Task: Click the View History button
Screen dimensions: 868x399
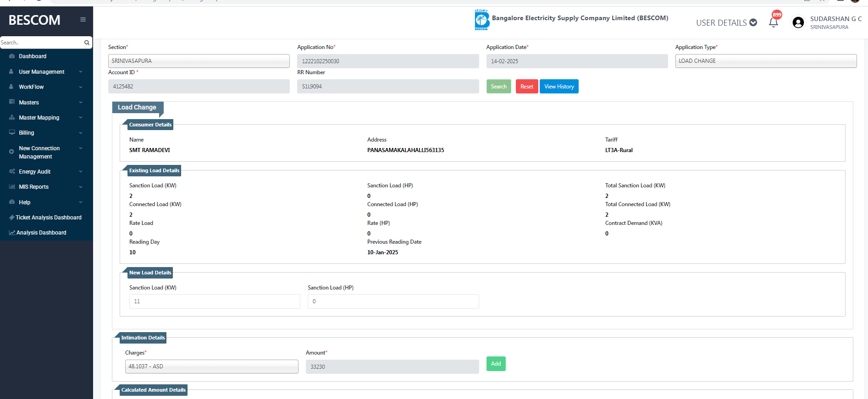Action: (x=559, y=86)
